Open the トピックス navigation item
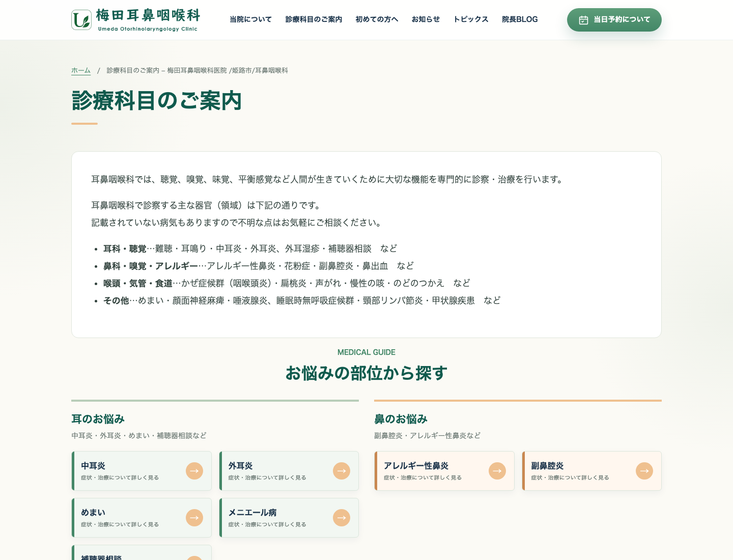 pos(471,19)
